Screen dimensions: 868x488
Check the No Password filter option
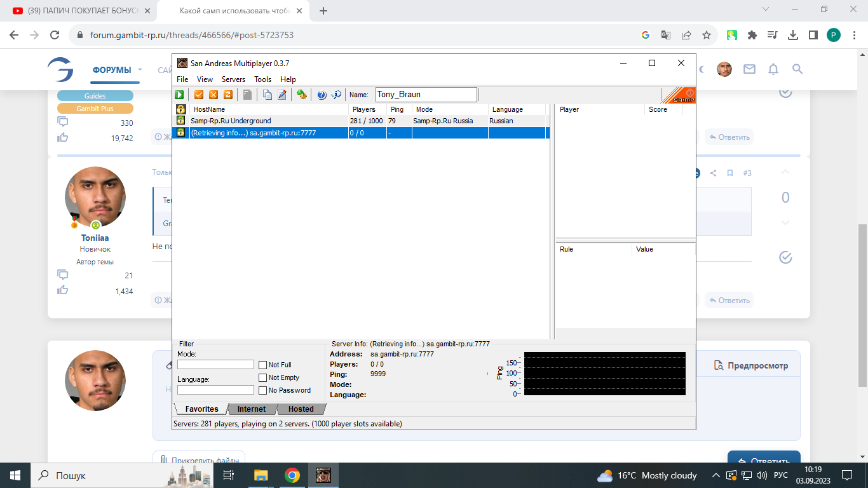pos(263,390)
